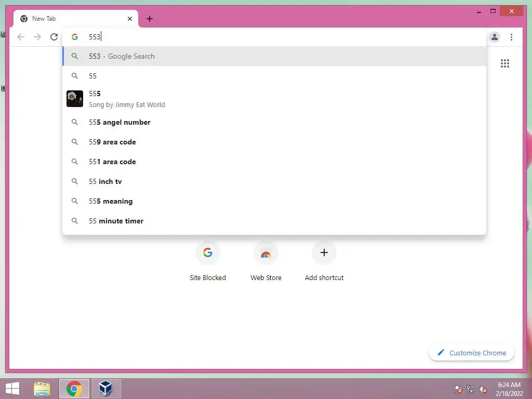The image size is (532, 399).
Task: Click the Chrome taskbar icon
Action: [74, 388]
